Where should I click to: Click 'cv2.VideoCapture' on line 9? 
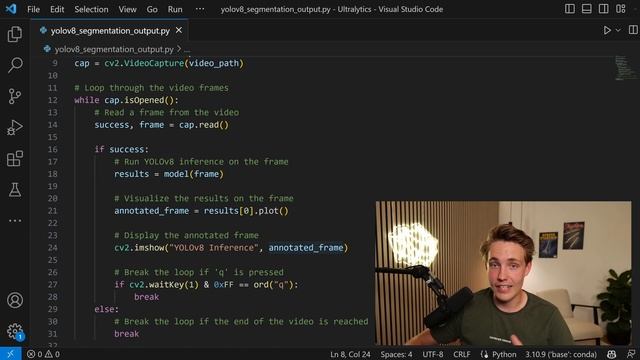[144, 63]
